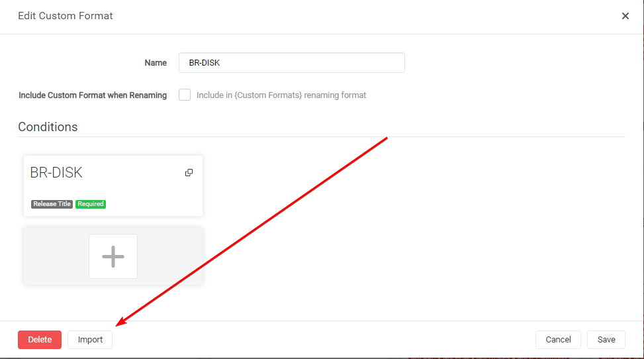Screen dimensions: 644x359
Task: Click the Edit Custom Format dialog title
Action: 66,16
